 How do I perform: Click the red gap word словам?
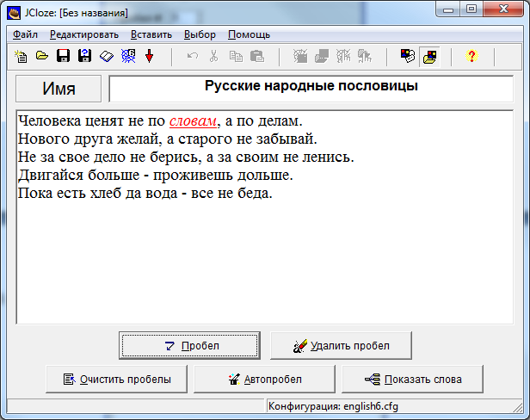193,121
